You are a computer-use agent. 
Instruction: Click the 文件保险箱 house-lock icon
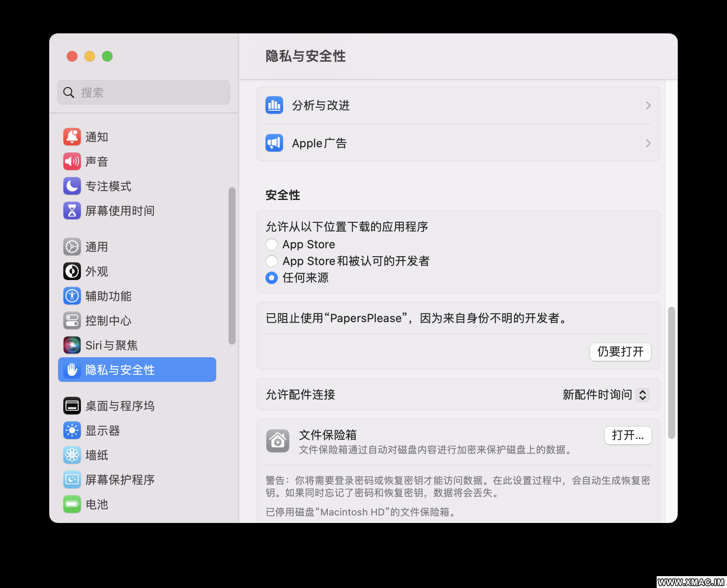pos(278,441)
